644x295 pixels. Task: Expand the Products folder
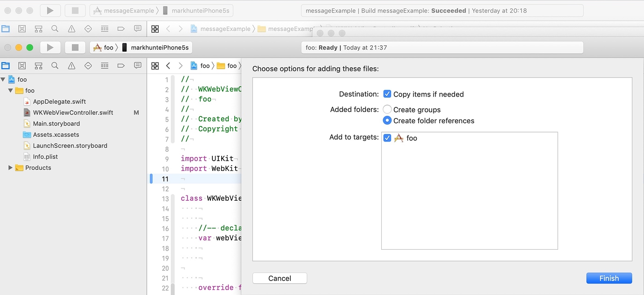pos(10,168)
